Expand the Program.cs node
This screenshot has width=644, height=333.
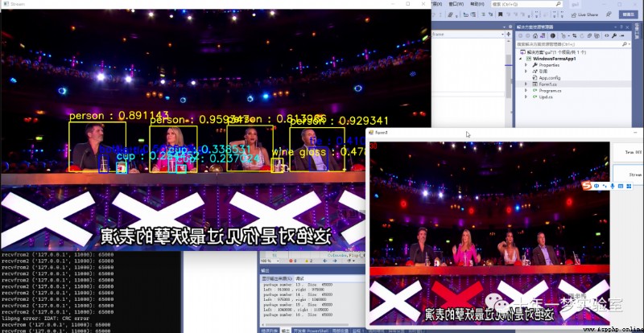click(526, 90)
